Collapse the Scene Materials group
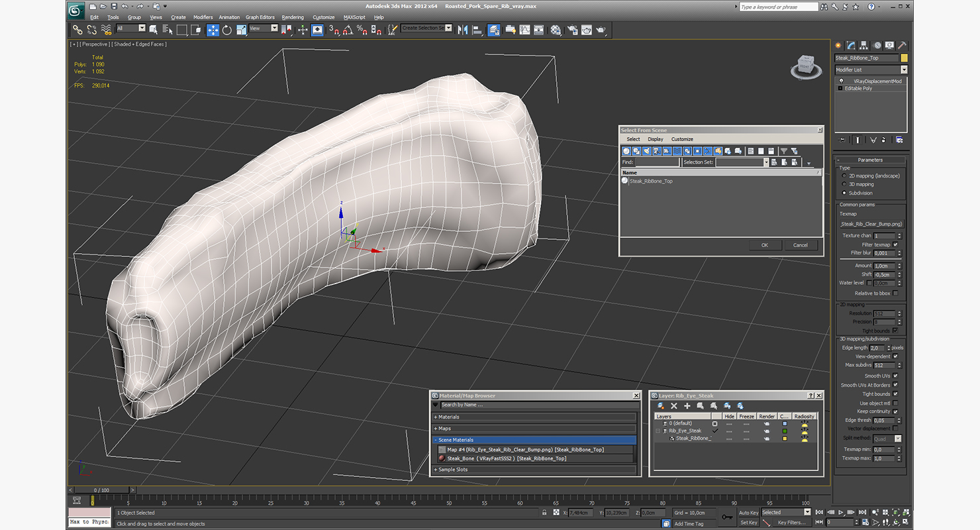 coord(534,440)
